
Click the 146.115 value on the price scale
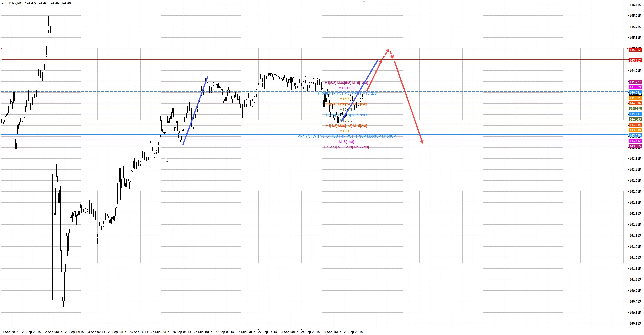click(x=635, y=5)
